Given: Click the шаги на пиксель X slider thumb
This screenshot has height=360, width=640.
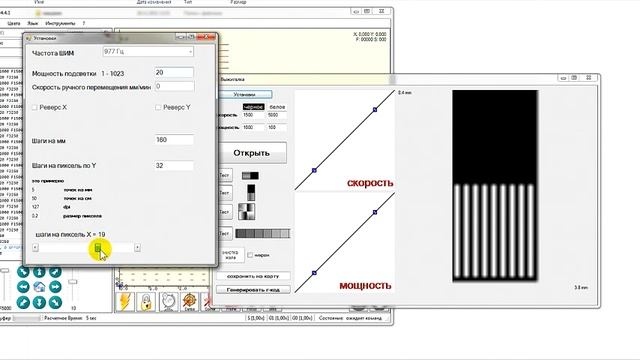Looking at the screenshot, I should [98, 247].
